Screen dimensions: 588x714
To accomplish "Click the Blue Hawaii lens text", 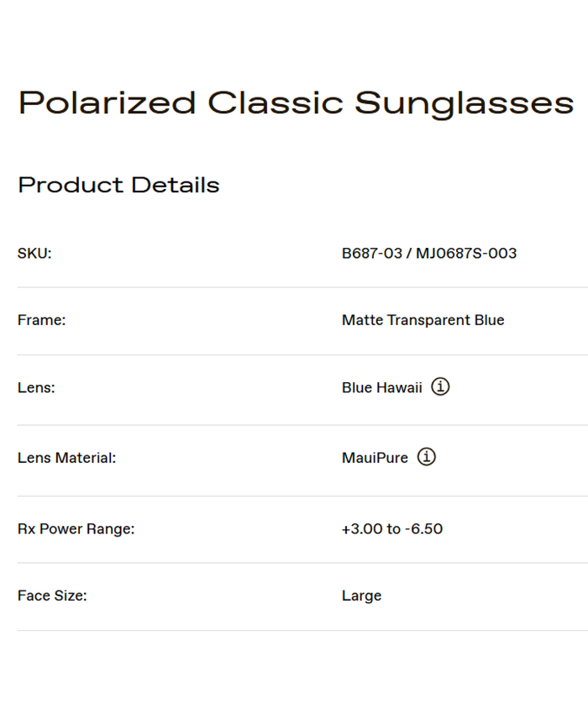I will click(x=381, y=388).
